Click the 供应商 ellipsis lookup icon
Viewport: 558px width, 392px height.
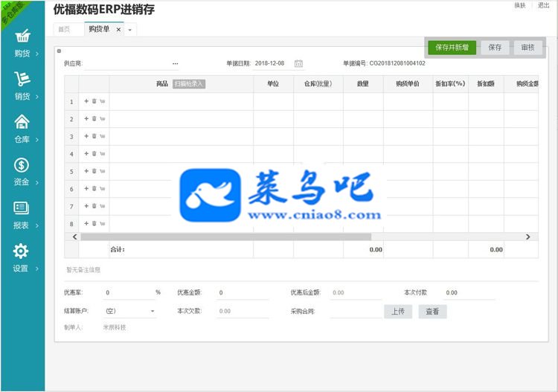click(x=175, y=63)
